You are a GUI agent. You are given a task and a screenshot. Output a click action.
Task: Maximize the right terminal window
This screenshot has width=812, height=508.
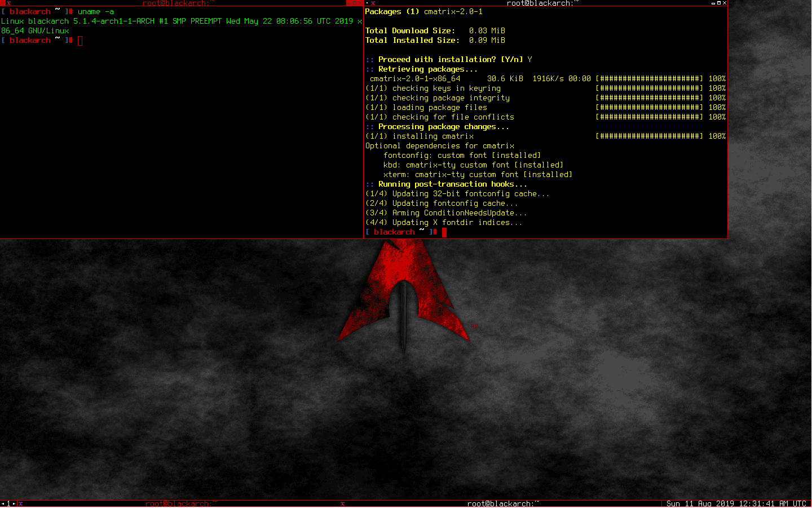719,3
